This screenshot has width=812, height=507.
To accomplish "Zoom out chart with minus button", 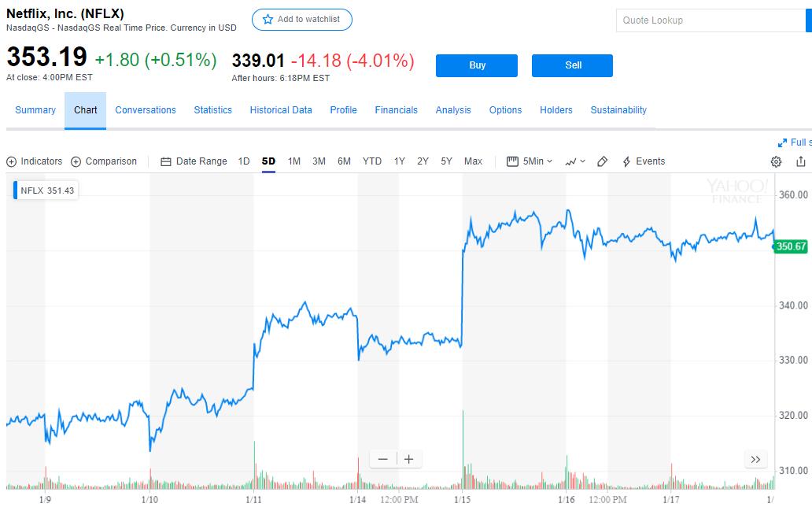I will 383,460.
